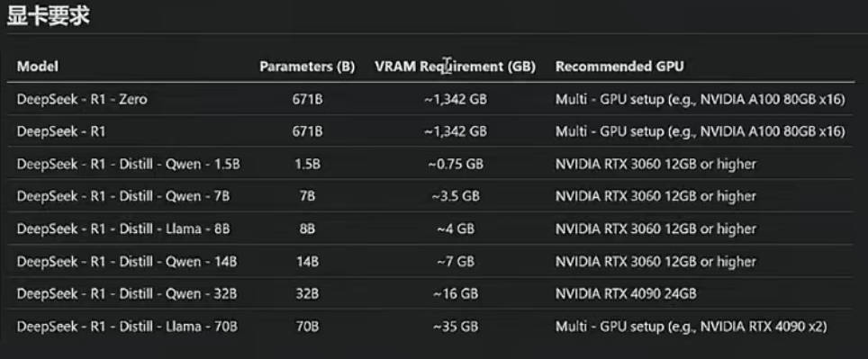Click the VRAM Requirement (GB) header

click(455, 67)
